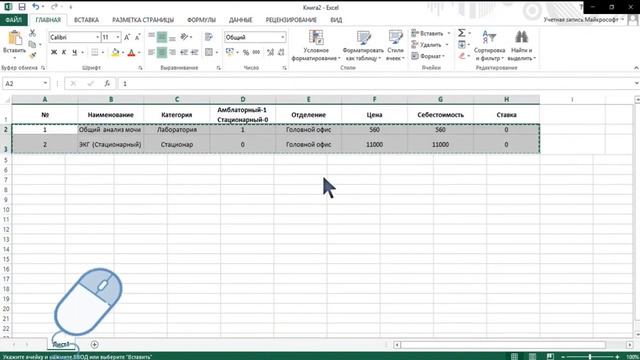The image size is (640, 360).
Task: Click the decrease indent icon
Action: [184, 52]
